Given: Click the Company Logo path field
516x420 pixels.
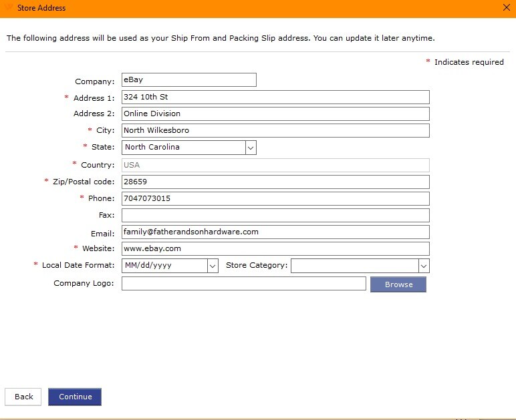Looking at the screenshot, I should click(243, 283).
